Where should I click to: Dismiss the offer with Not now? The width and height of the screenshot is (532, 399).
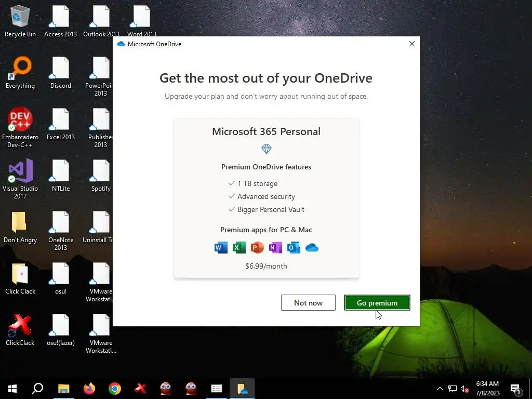308,303
